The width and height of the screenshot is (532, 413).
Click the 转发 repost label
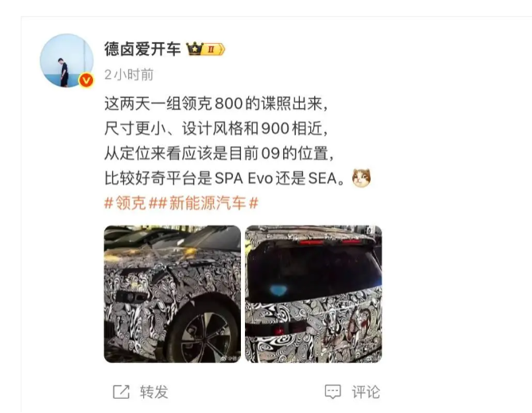click(154, 392)
